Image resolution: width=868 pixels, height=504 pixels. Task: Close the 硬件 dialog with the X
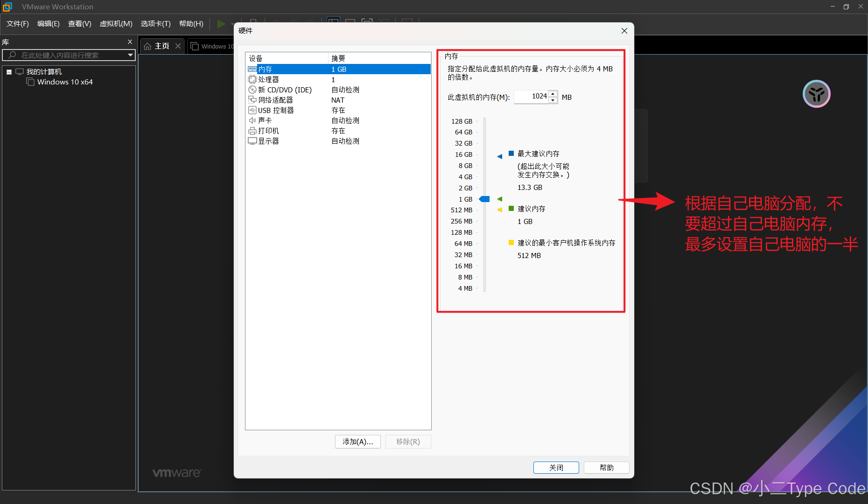(x=624, y=31)
